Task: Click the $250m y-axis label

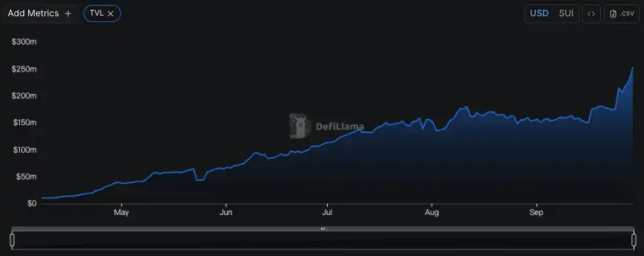Action: 24,69
